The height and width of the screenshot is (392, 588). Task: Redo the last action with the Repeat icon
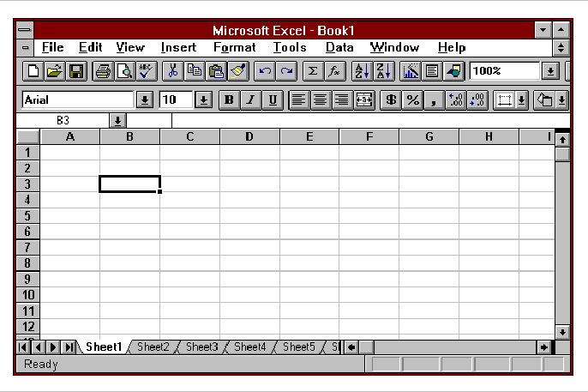click(286, 71)
